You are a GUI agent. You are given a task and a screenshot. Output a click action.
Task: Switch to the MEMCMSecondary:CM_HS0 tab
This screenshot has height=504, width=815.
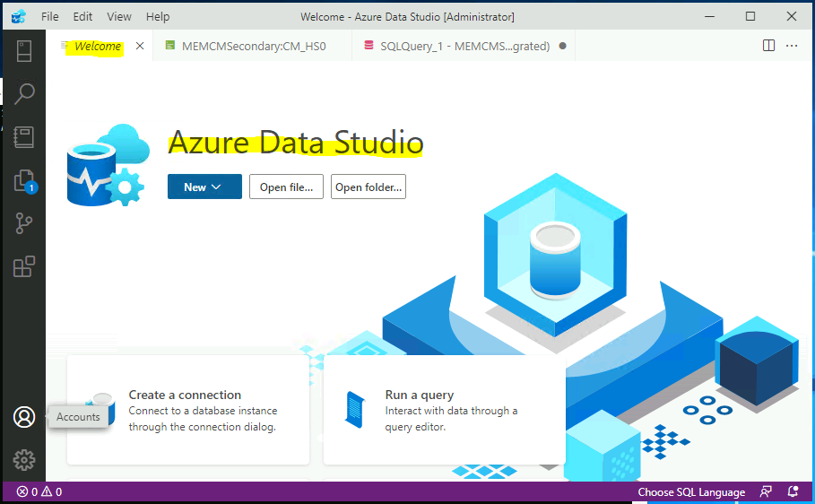pos(253,46)
